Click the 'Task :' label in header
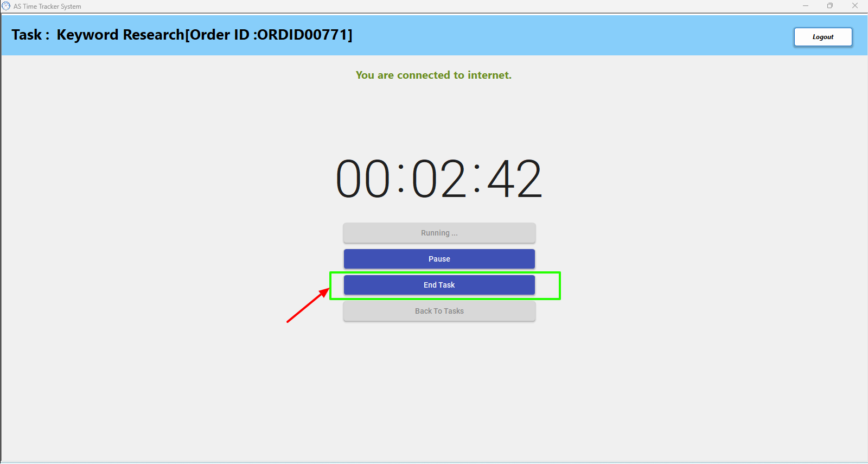The height and width of the screenshot is (464, 868). pos(30,35)
